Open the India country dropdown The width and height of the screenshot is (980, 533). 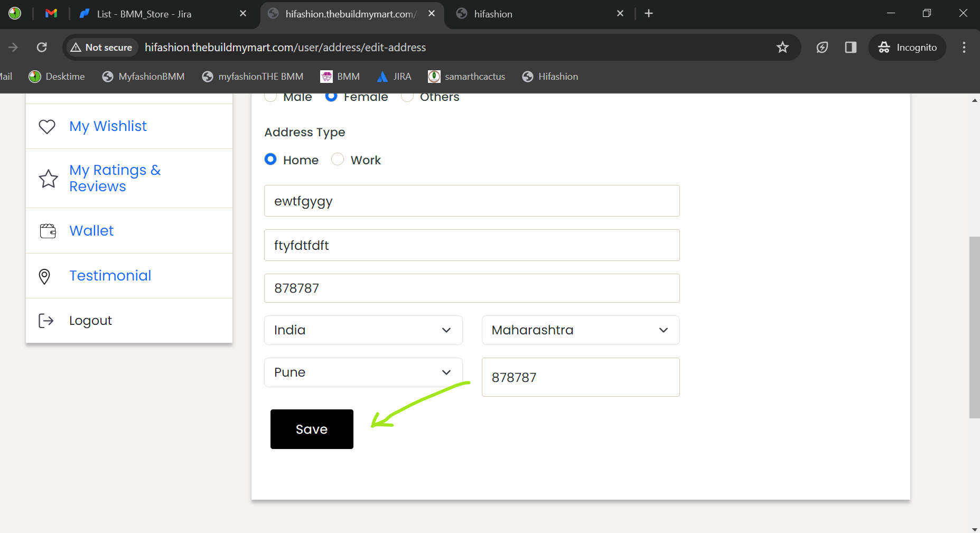[x=363, y=330]
